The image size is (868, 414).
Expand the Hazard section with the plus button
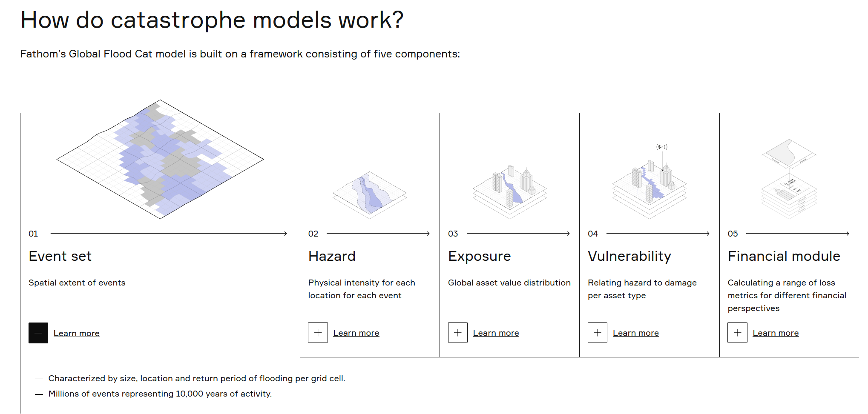pos(318,332)
